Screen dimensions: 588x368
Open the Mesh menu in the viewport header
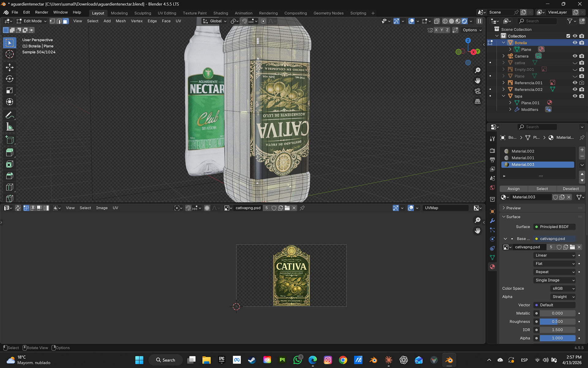[x=121, y=21]
